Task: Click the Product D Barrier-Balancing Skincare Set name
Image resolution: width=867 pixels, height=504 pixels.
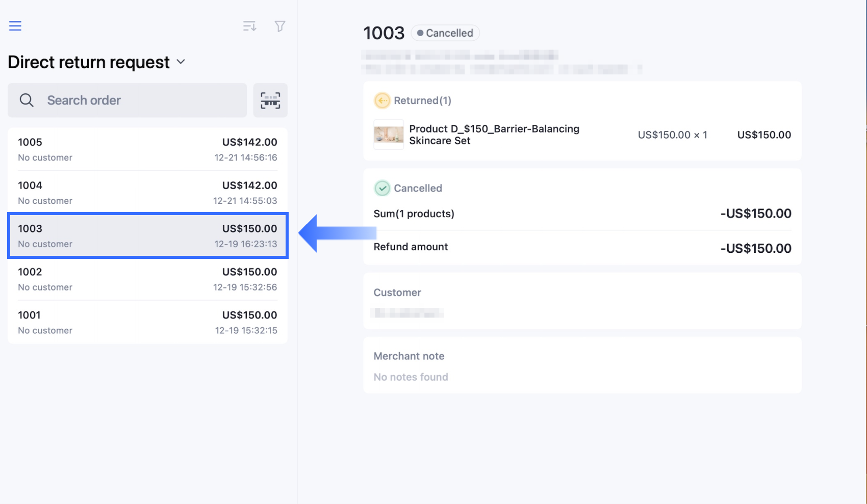Action: 494,135
